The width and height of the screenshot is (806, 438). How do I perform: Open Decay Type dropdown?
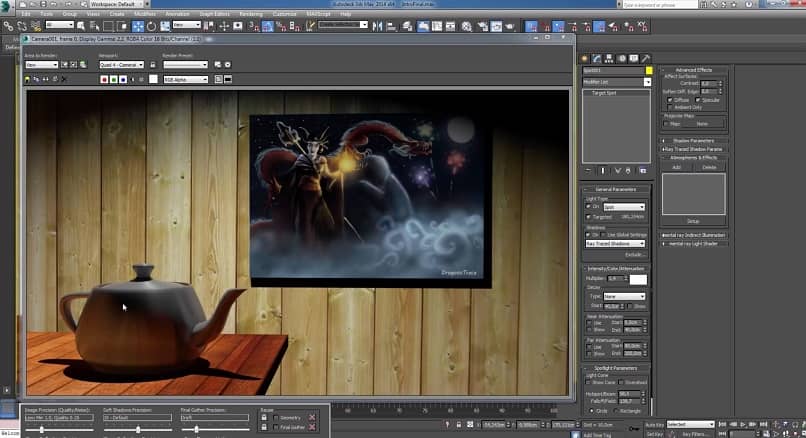624,297
